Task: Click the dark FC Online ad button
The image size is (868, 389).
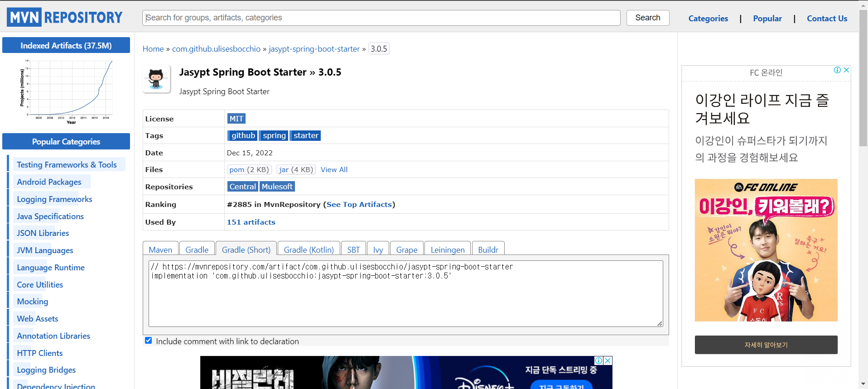Action: (766, 345)
